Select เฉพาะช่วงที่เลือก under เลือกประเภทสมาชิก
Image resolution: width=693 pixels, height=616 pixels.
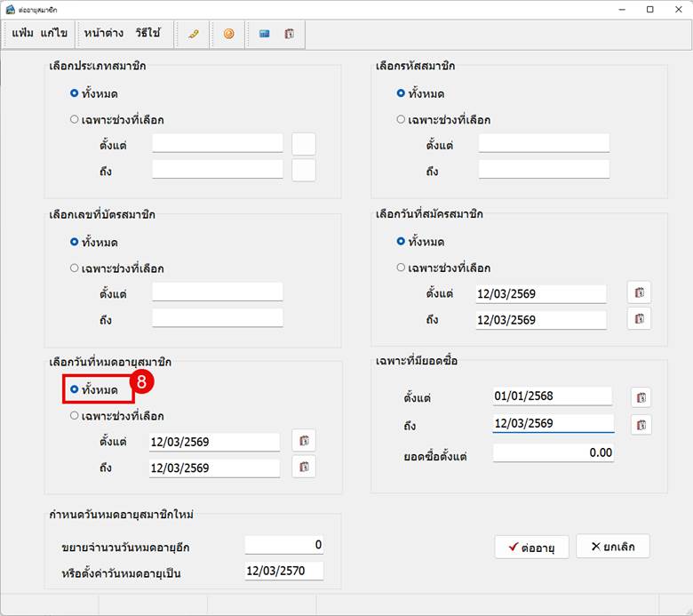[x=117, y=120]
